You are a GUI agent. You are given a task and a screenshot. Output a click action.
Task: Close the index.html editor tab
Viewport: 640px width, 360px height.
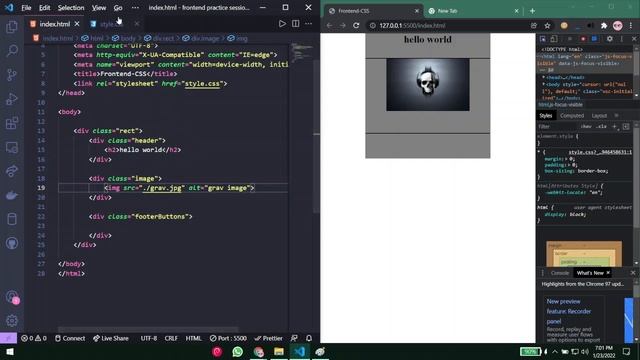pos(77,24)
